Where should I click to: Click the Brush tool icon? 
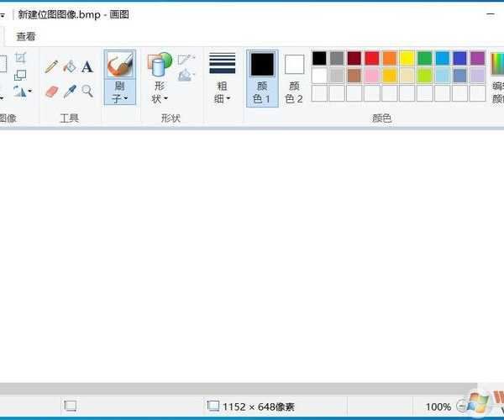pos(120,65)
